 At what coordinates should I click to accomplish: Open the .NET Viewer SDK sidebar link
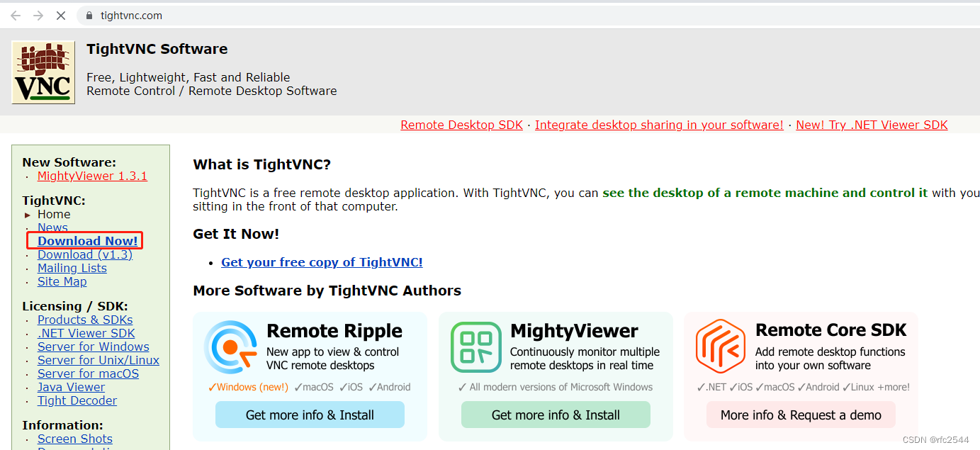click(x=86, y=333)
